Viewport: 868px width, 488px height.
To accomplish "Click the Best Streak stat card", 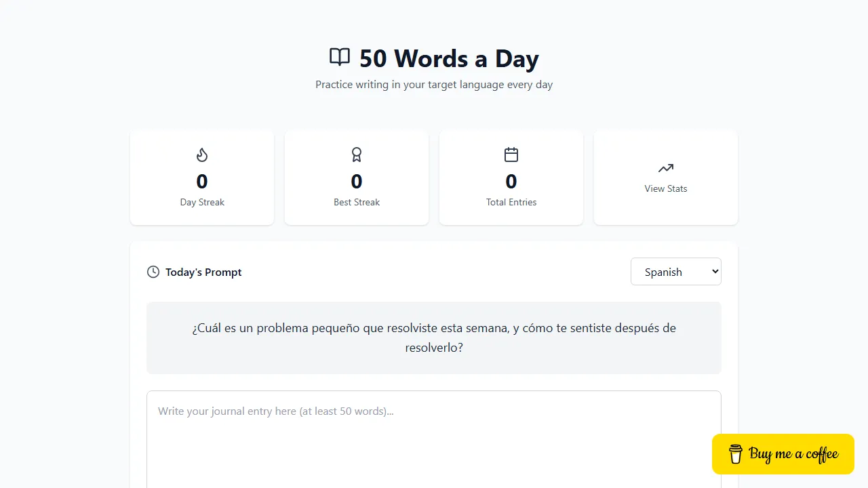I will point(356,178).
